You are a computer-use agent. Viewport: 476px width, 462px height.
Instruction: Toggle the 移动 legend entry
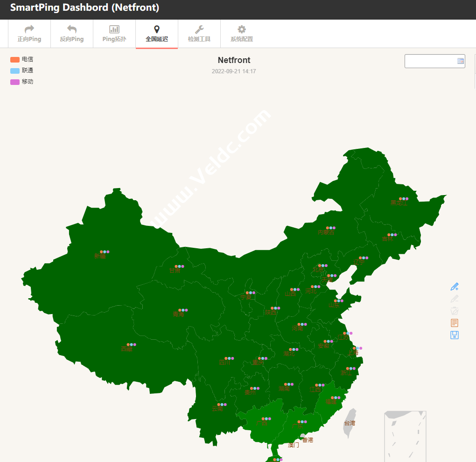point(21,82)
